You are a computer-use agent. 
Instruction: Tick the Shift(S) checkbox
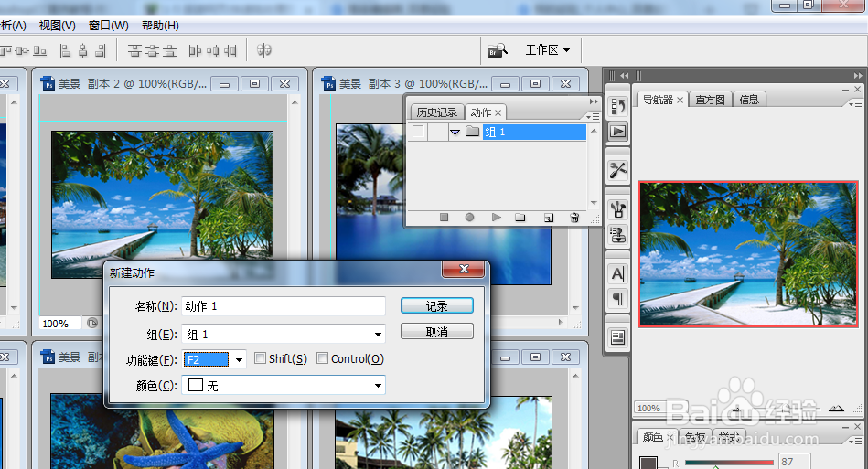260,358
